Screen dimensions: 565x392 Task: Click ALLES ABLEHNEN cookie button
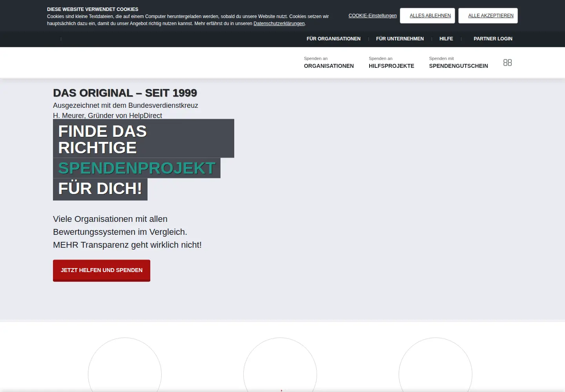pos(427,16)
